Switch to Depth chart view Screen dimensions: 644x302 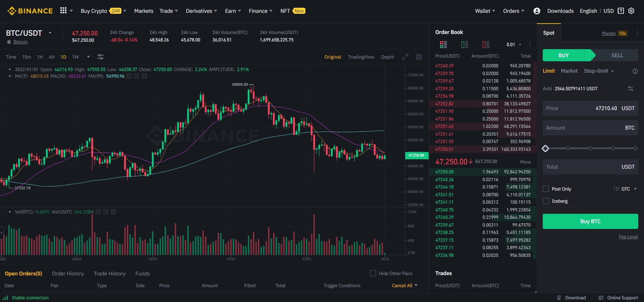387,57
